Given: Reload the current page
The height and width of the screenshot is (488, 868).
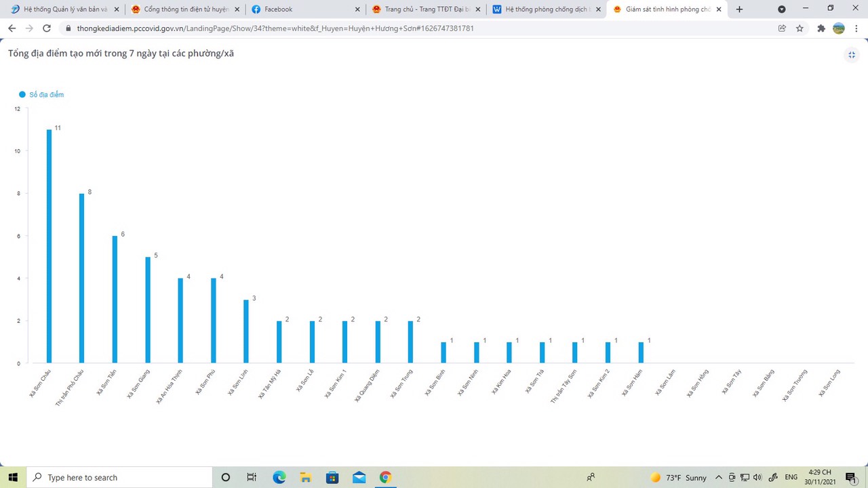Looking at the screenshot, I should click(47, 28).
